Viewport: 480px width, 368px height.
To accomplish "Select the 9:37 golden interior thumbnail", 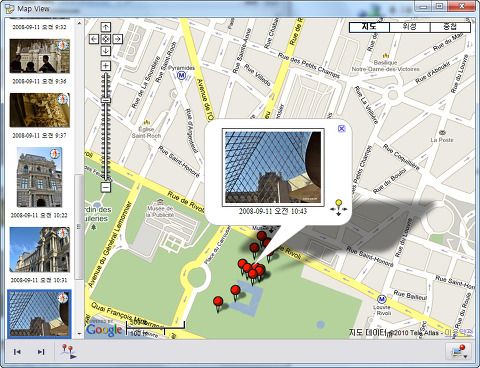I will (40, 110).
